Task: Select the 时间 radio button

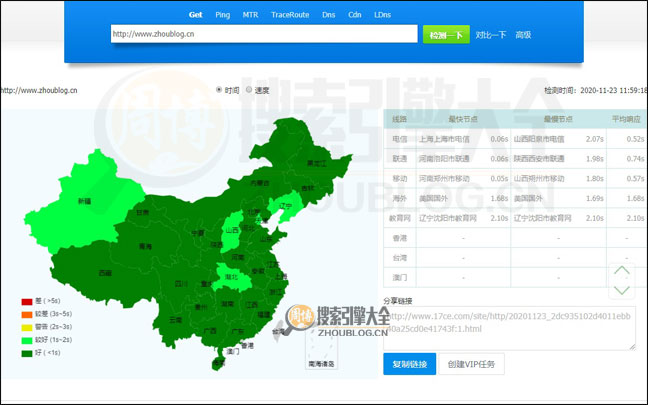Action: coord(220,90)
